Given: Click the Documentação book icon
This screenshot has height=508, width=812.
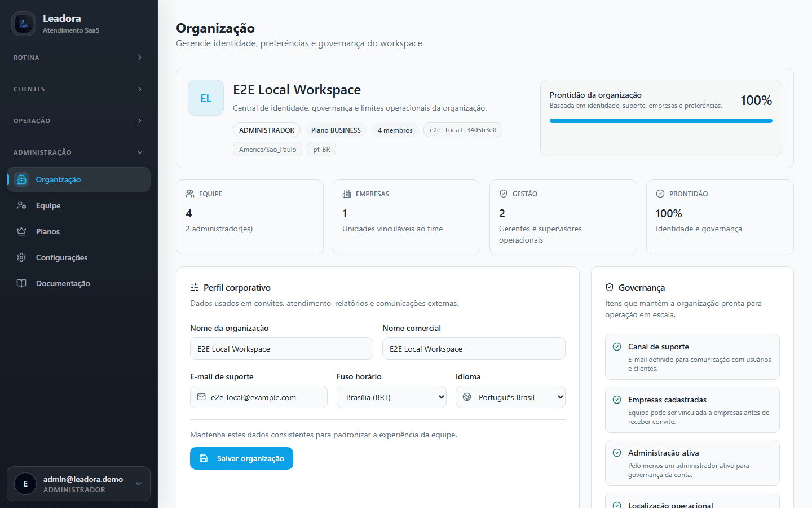Looking at the screenshot, I should pos(21,283).
